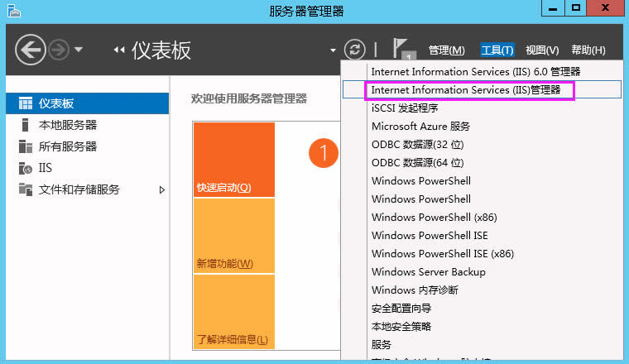Screen dimensions: 629x364
Task: Click the refresh icon in the toolbar
Action: coord(354,50)
